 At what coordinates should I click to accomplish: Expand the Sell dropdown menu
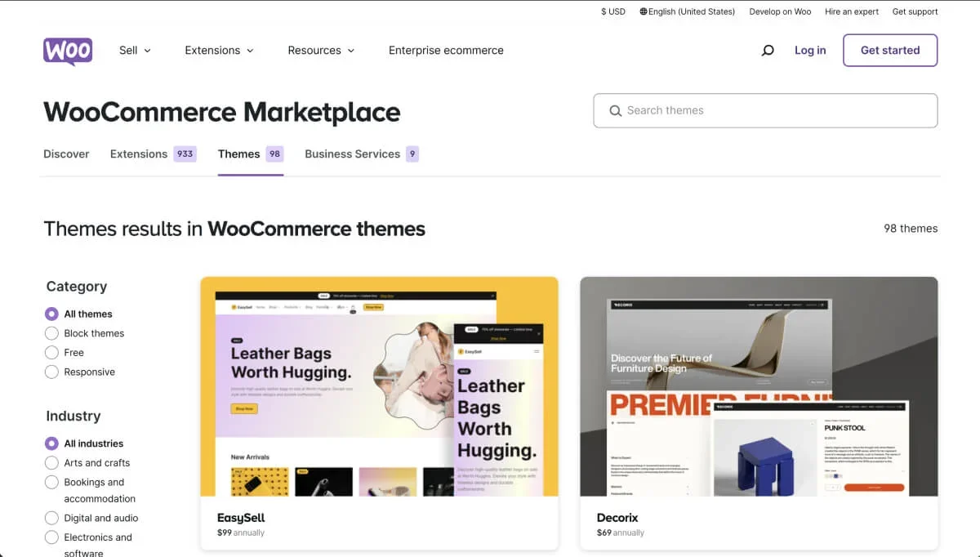coord(134,50)
